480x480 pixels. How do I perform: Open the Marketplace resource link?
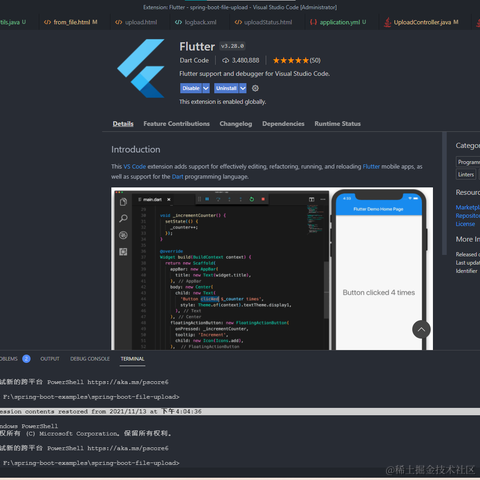(468, 207)
